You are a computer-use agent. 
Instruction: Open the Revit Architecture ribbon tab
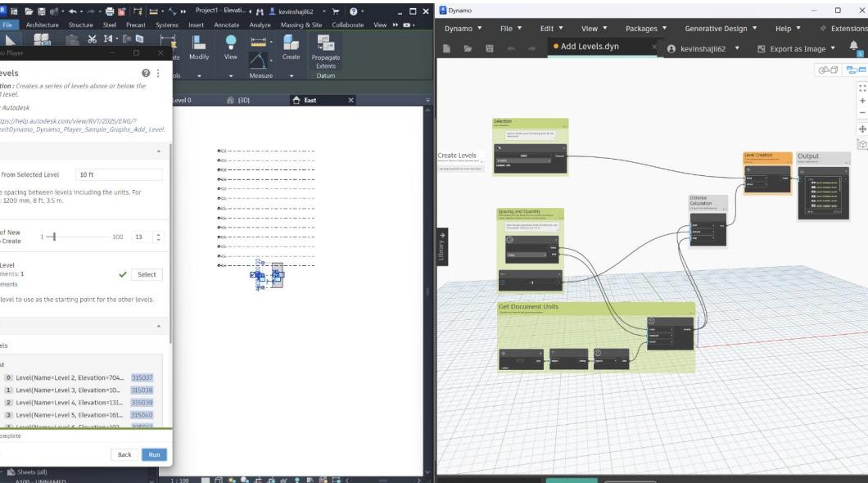pyautogui.click(x=42, y=25)
